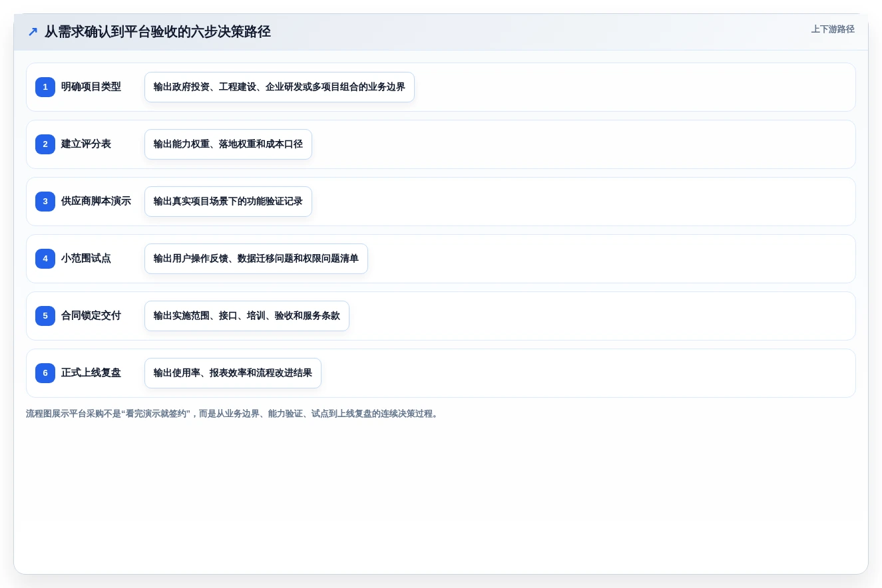Click the footnote starting with 流程图展示平台采购
Screen dimensions: 882x588
[x=234, y=414]
